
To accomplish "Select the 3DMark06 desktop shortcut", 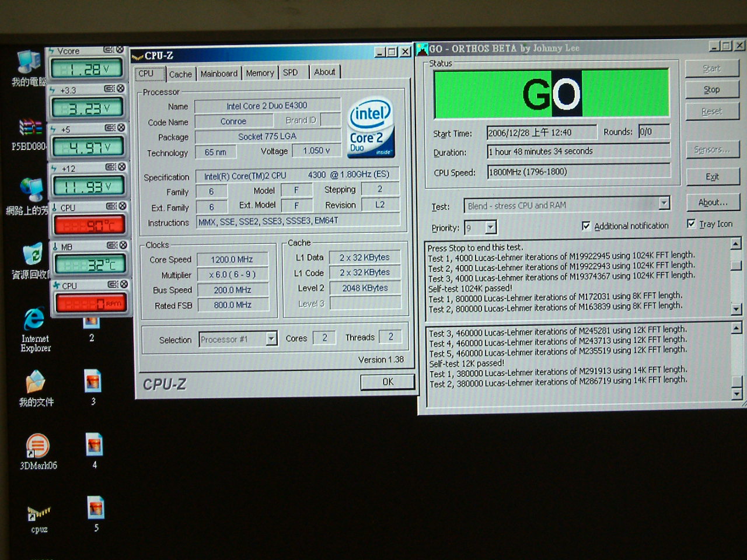I will tap(38, 453).
